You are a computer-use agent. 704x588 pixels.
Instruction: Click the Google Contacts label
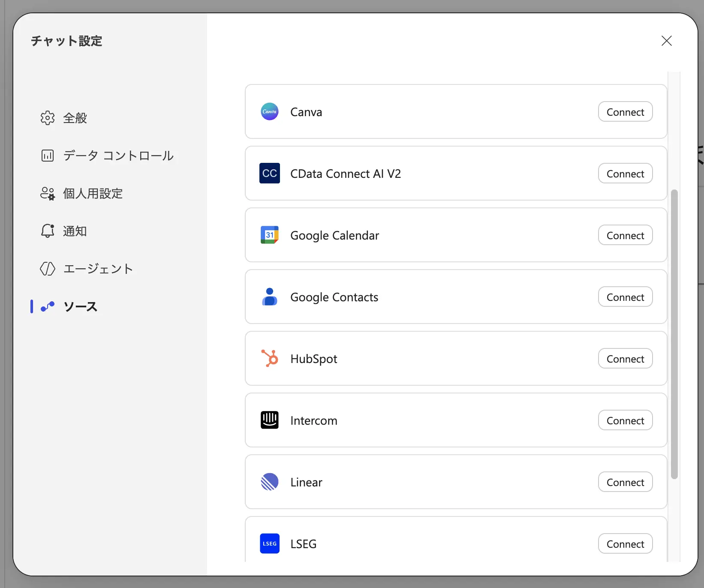pos(334,297)
